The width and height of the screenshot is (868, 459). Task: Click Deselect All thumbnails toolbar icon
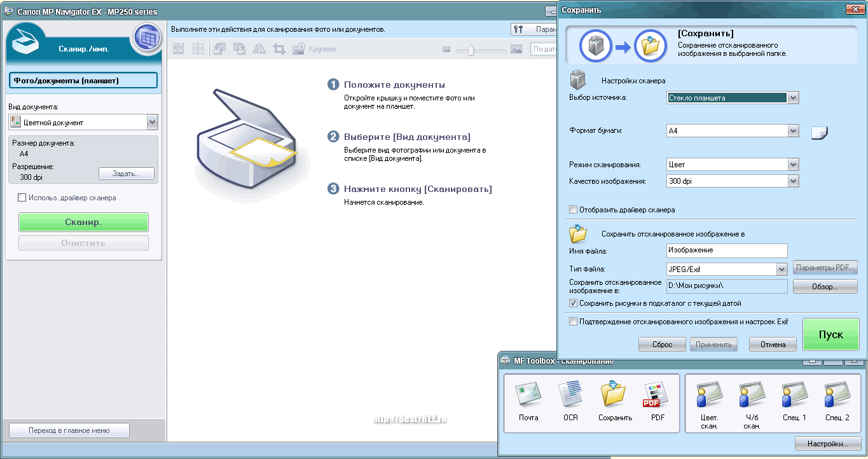(198, 49)
